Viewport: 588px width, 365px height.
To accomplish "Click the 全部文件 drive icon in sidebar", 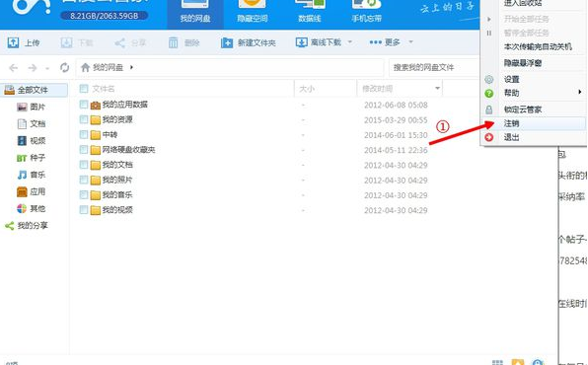I will click(x=10, y=90).
